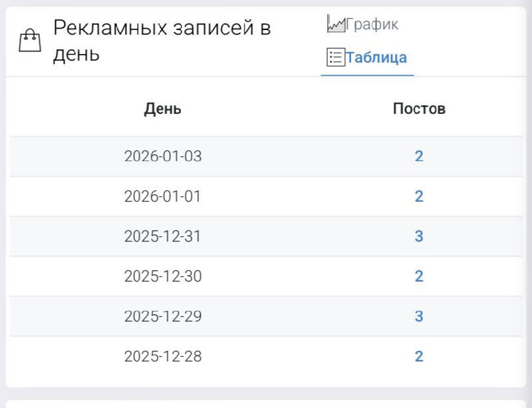
Task: Select the 2025-12-31 date cell
Action: pyautogui.click(x=163, y=236)
